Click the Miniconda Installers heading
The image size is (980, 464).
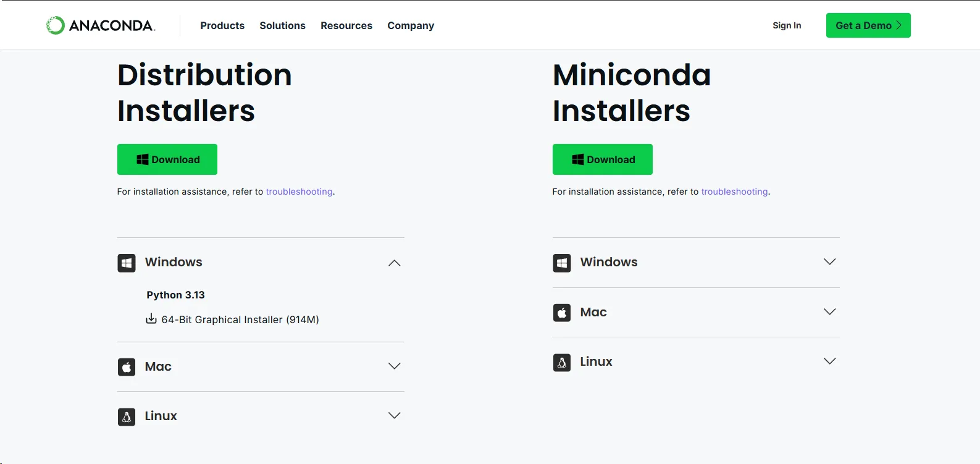(632, 93)
